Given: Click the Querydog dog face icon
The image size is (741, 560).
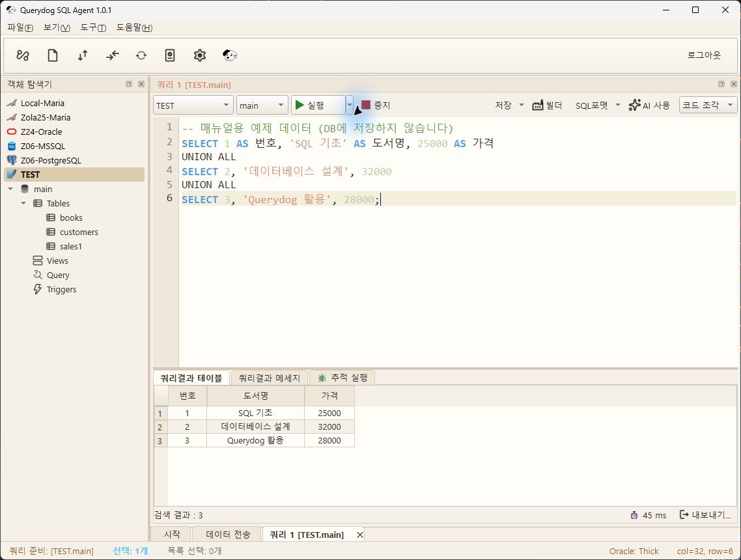Looking at the screenshot, I should pos(230,55).
